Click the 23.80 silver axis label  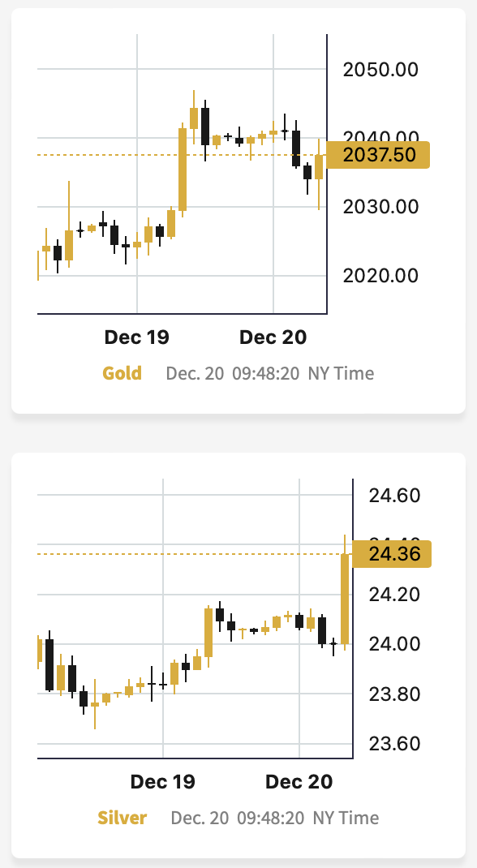(x=394, y=694)
